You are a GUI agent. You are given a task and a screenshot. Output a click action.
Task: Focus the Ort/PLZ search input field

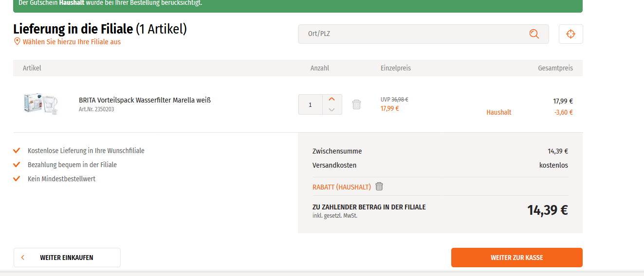(x=414, y=34)
